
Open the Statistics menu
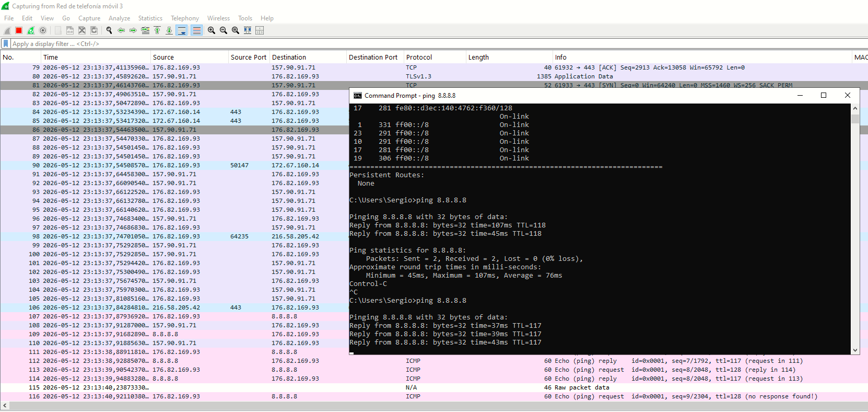point(150,18)
